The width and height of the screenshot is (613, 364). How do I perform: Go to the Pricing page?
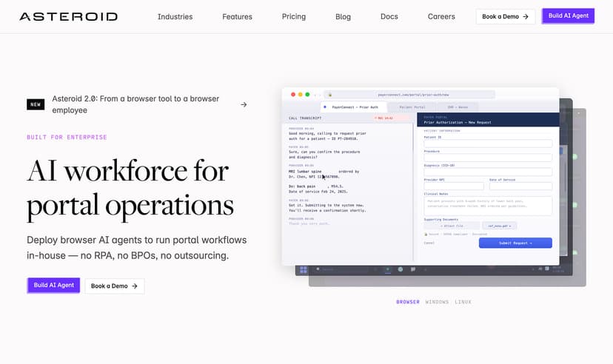[x=294, y=16]
